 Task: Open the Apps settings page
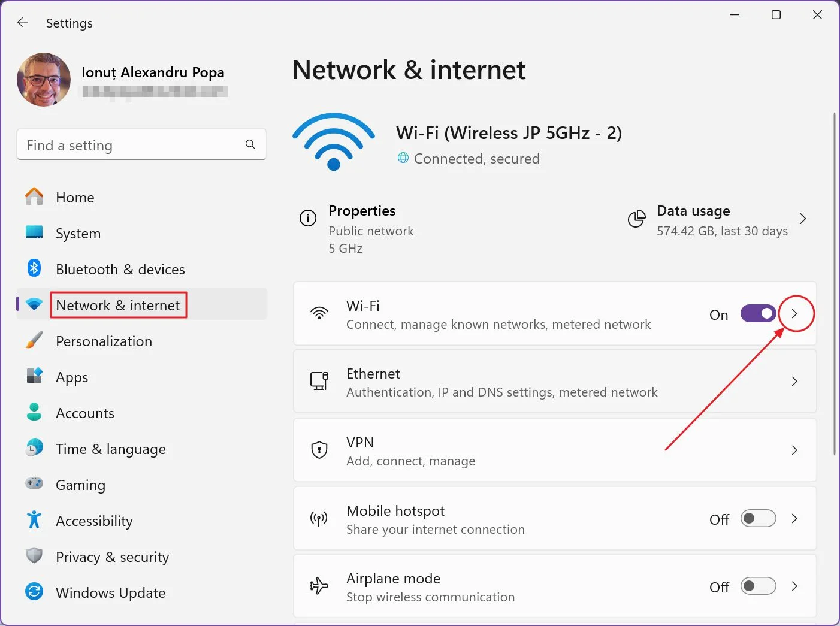141,377
